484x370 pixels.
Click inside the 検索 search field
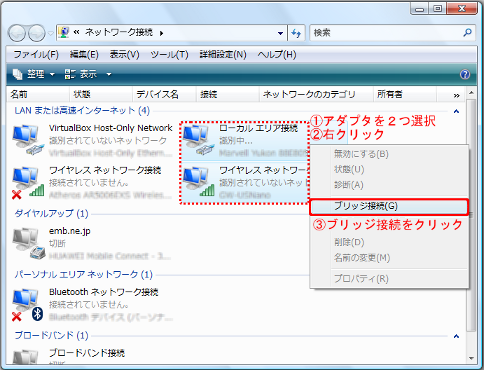click(387, 33)
